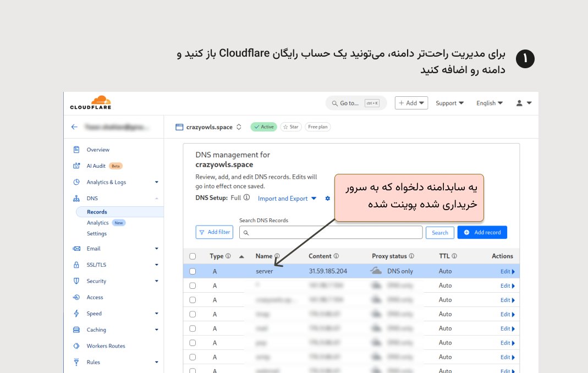Open the Go to search box
The width and height of the screenshot is (588, 373).
tap(356, 103)
